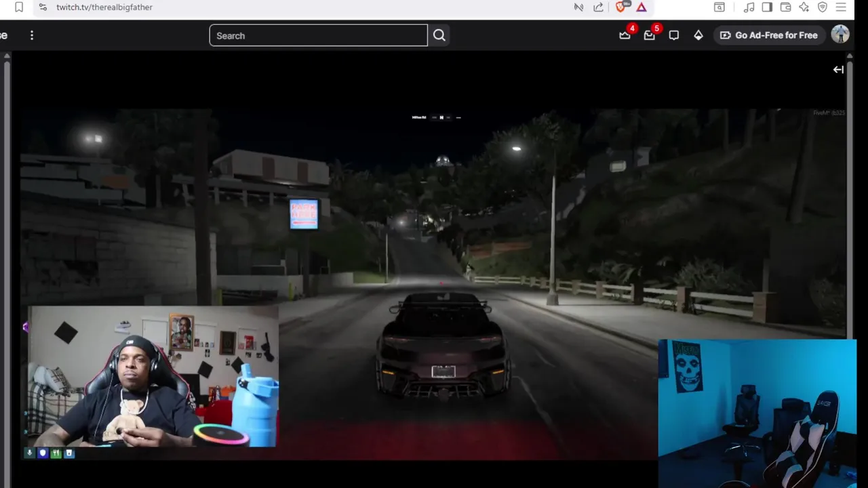The width and height of the screenshot is (868, 488).
Task: Open the Whispers chat bubble icon
Action: click(x=674, y=35)
